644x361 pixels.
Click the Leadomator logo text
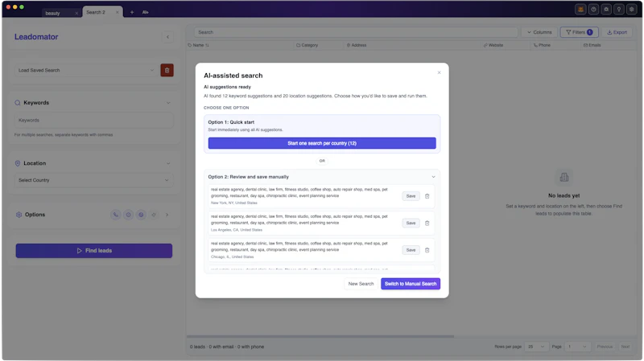coord(36,37)
